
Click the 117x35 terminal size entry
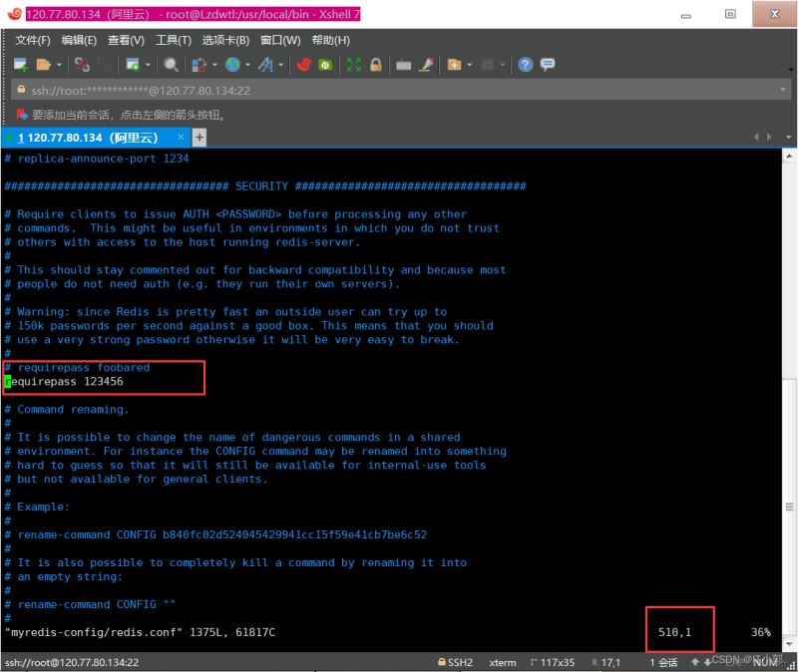[553, 662]
